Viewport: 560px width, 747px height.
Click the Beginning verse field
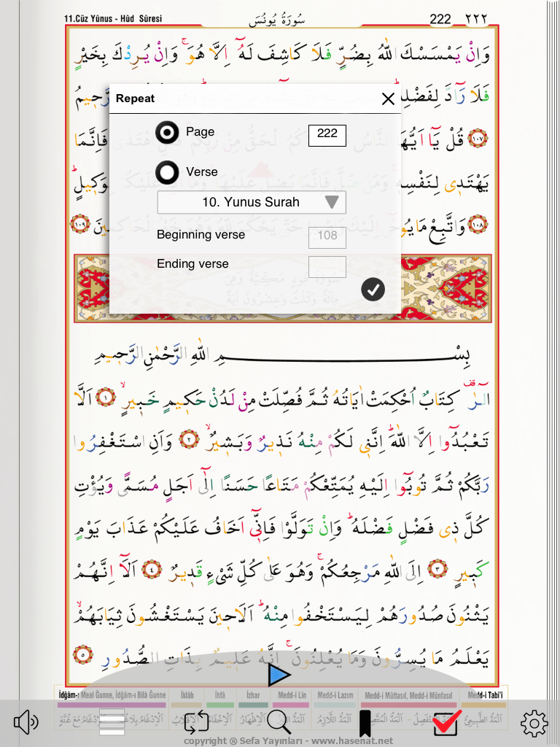click(x=327, y=237)
